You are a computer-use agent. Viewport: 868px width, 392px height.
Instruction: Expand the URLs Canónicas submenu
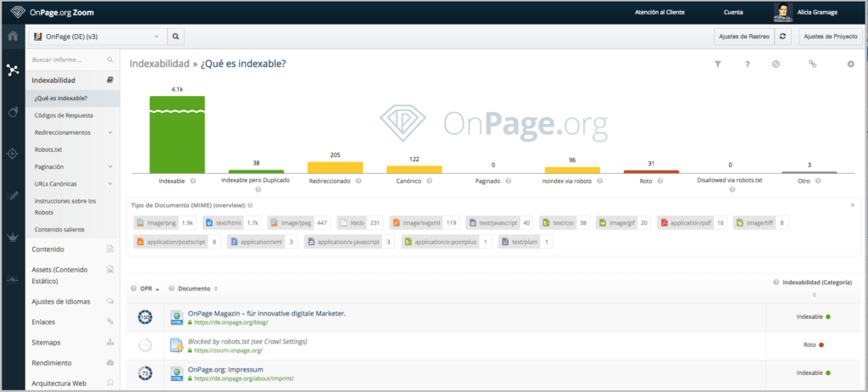click(110, 183)
